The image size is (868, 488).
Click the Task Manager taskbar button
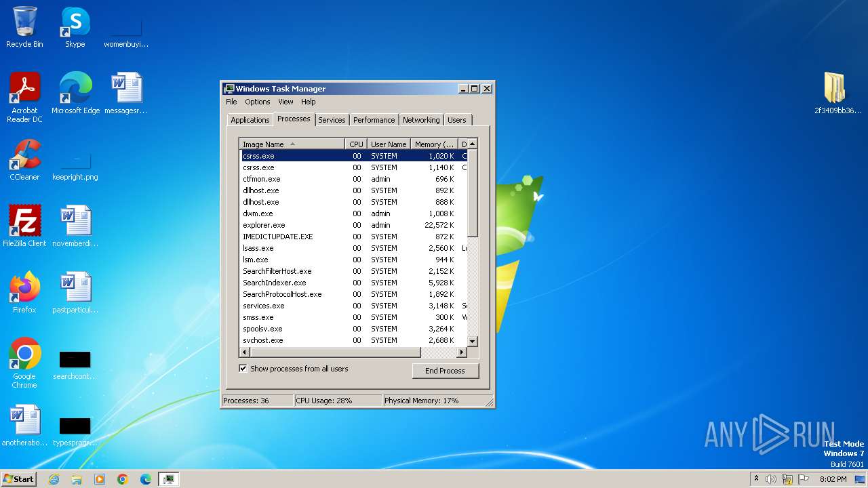coord(168,479)
